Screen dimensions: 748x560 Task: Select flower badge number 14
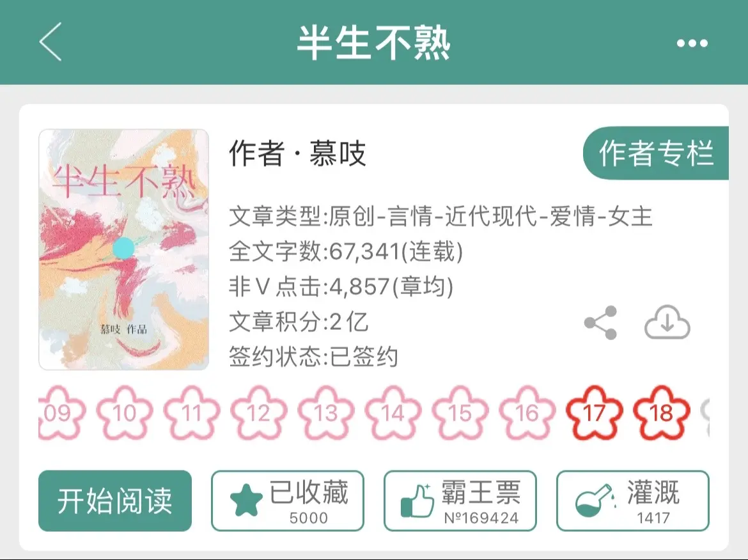coord(393,412)
